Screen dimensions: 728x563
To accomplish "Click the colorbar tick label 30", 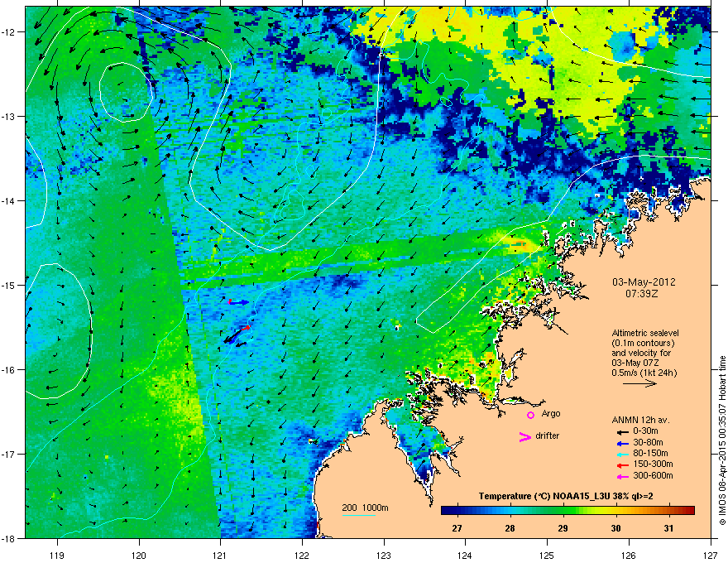I will [615, 528].
